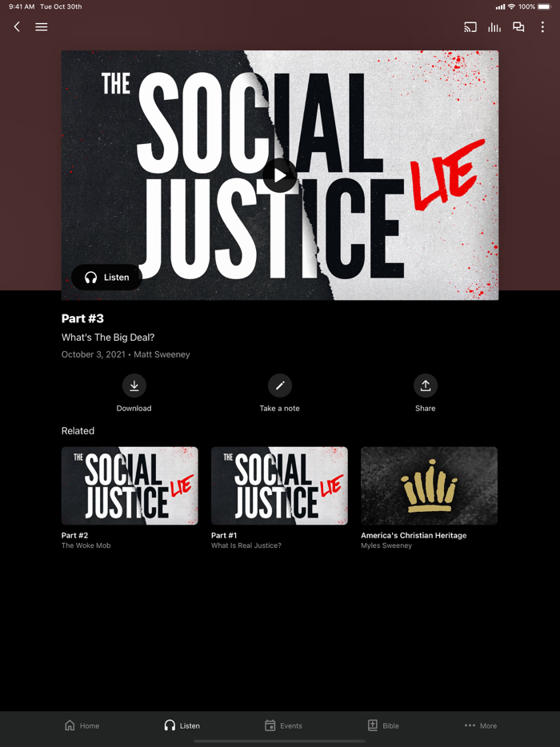
Task: Open the three-dot overflow menu
Action: 542,27
